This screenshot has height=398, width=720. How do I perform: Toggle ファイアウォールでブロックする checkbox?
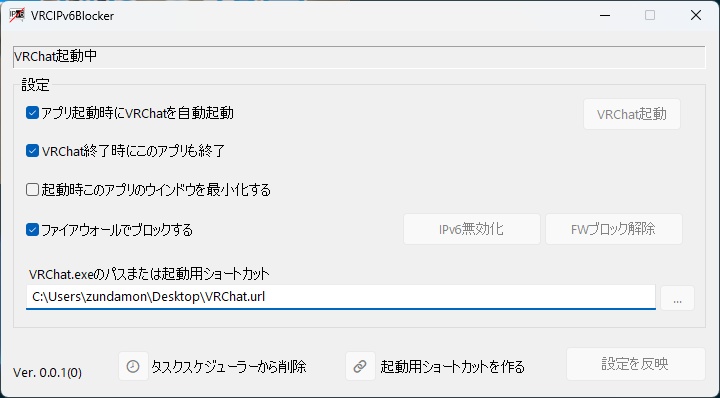coord(32,229)
